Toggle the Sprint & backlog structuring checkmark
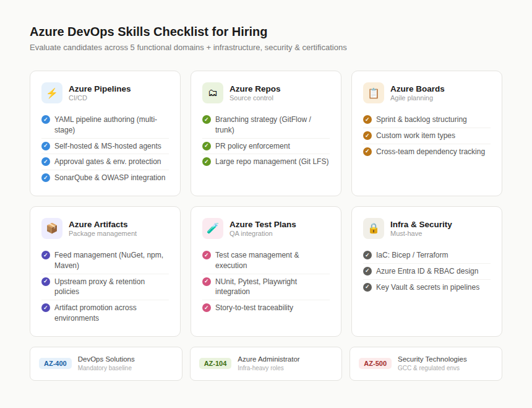Screen dimensions: 532x408 [x=367, y=119]
